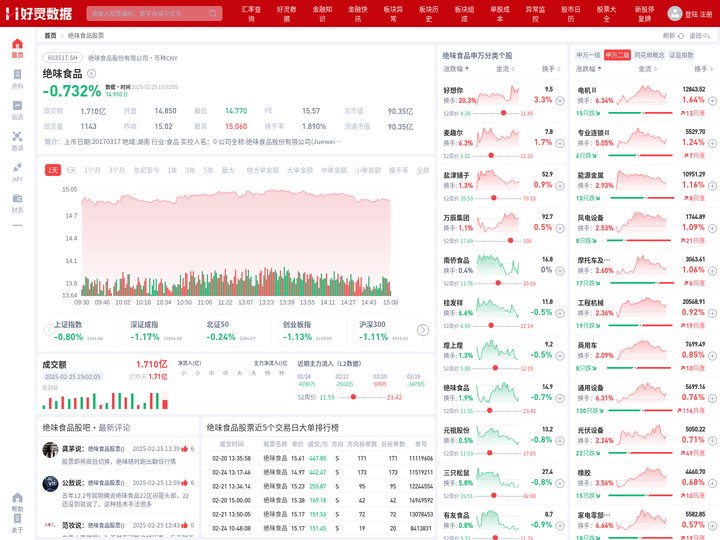Switch to 同花顺概念 sector tab
The image size is (720, 540).
tap(649, 55)
